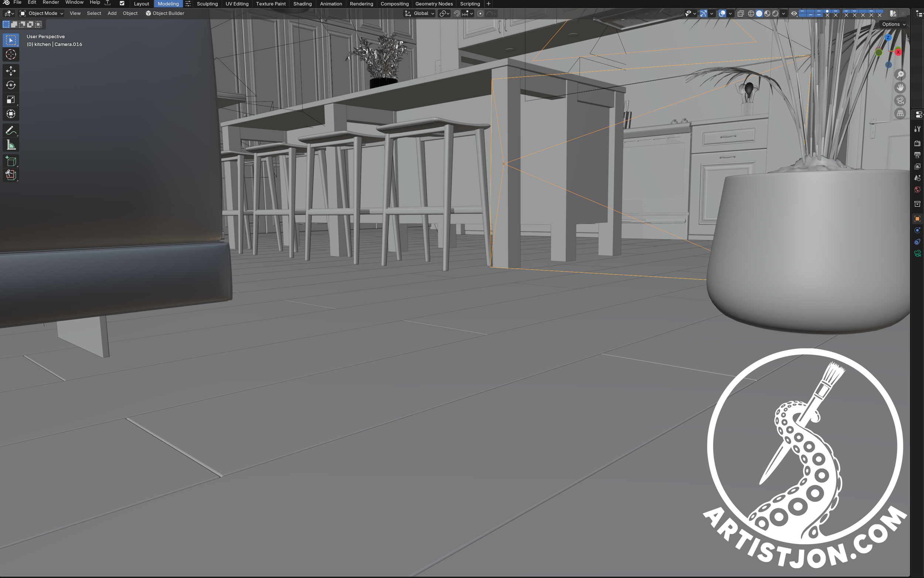The height and width of the screenshot is (578, 924).
Task: Select the Move tool
Action: pos(11,71)
